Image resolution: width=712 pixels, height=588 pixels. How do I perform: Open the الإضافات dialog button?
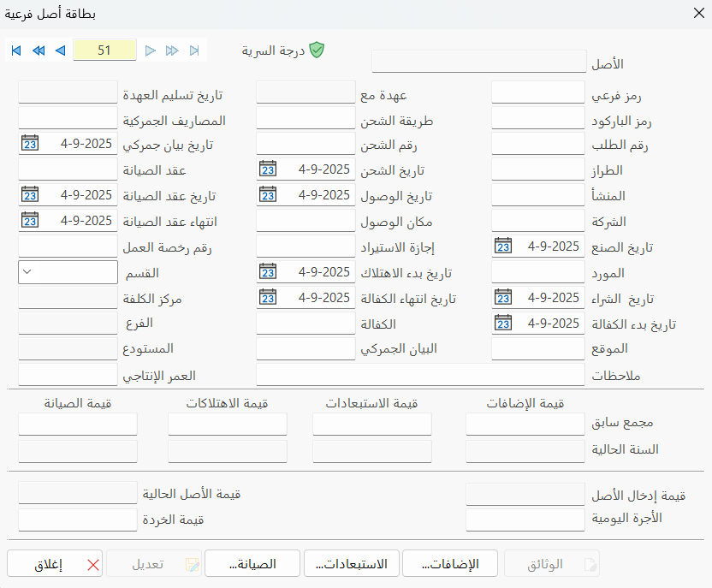coord(451,563)
